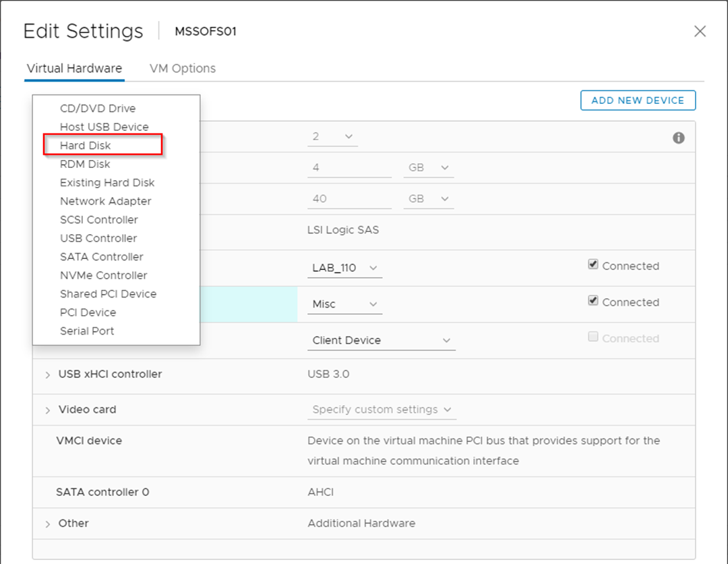Pick RDM Disk in the menu
Viewport: 728px width, 564px height.
[x=85, y=164]
